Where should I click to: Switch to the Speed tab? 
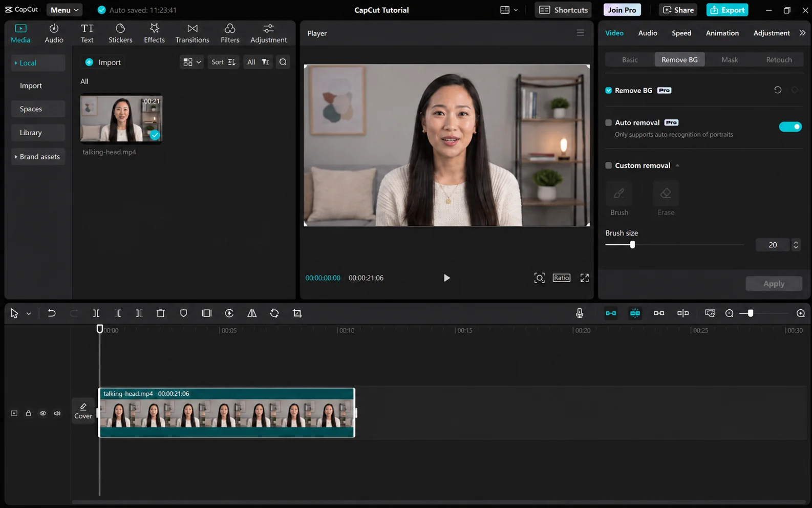click(x=681, y=33)
